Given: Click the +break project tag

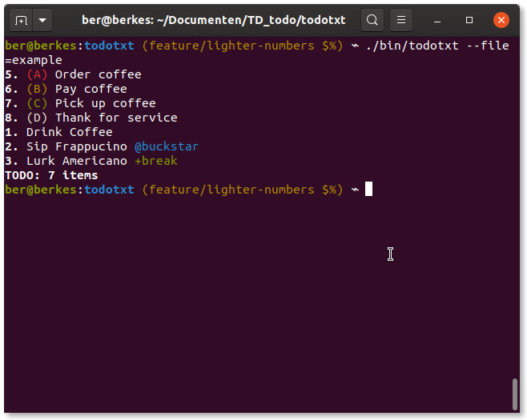Looking at the screenshot, I should 155,161.
